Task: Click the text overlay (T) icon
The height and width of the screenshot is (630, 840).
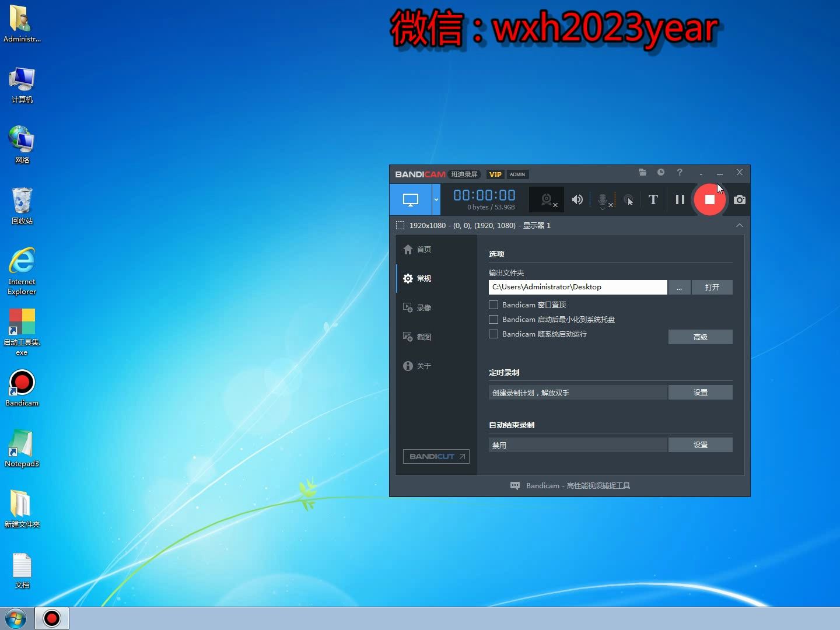Action: tap(653, 199)
